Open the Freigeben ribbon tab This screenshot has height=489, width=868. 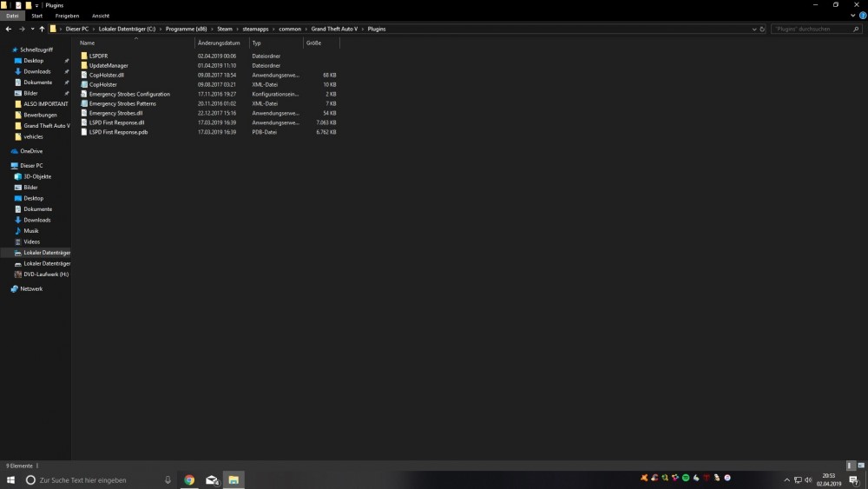coord(67,16)
